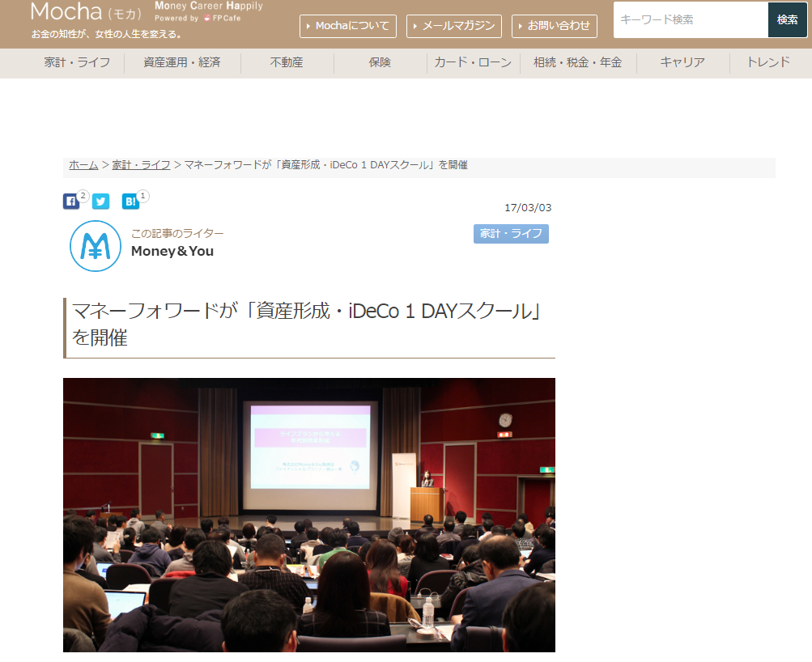Open the 資産運用・経済 navigation category
The image size is (812, 662).
click(x=182, y=62)
